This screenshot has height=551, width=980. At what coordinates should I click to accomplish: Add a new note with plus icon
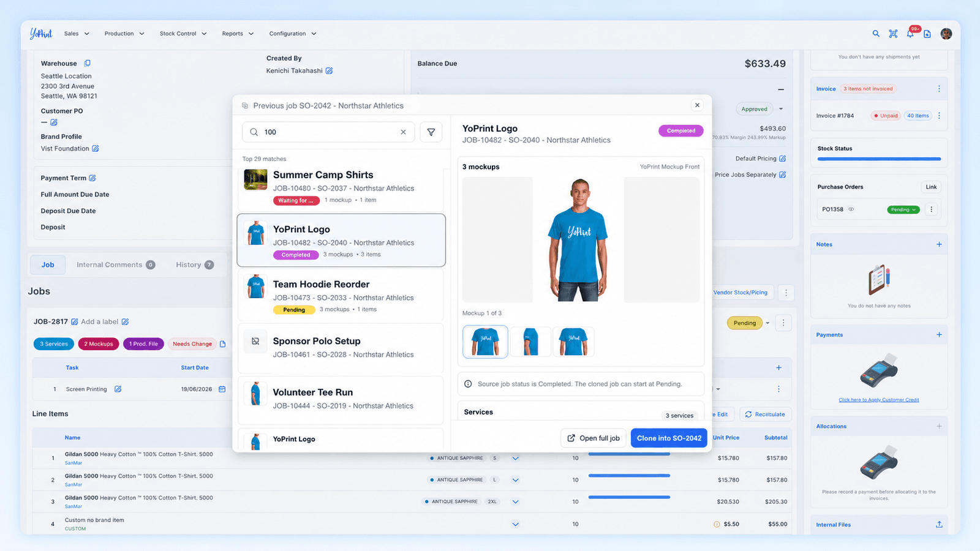coord(939,244)
